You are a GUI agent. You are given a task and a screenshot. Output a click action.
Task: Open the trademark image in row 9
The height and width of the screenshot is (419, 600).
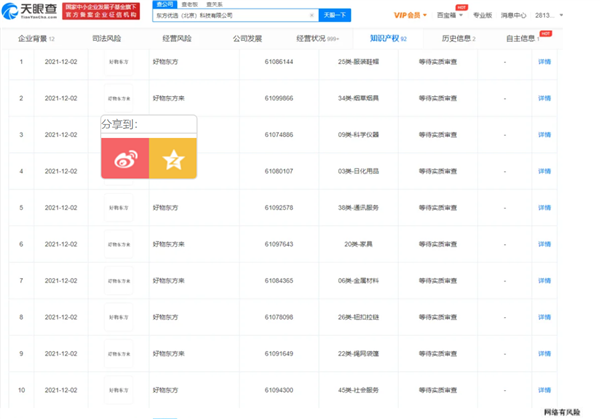point(119,354)
